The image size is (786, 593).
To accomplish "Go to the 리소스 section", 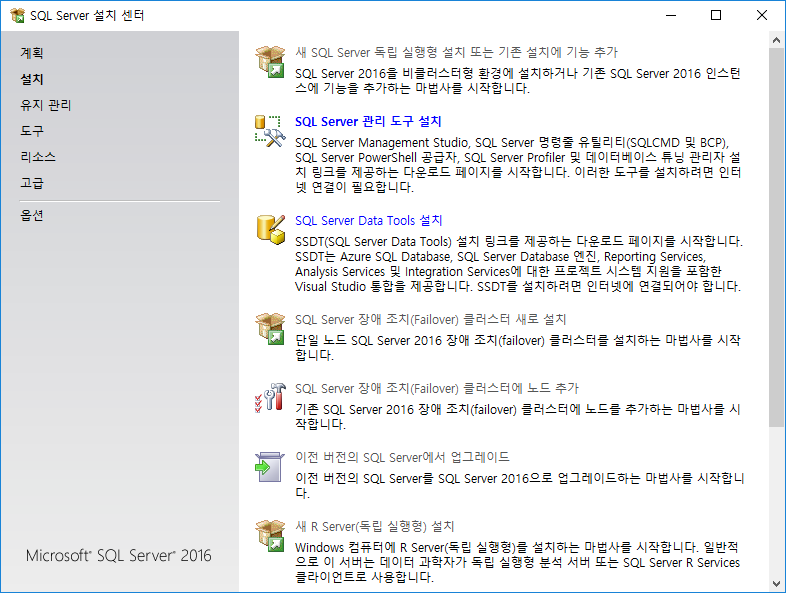I will click(38, 157).
